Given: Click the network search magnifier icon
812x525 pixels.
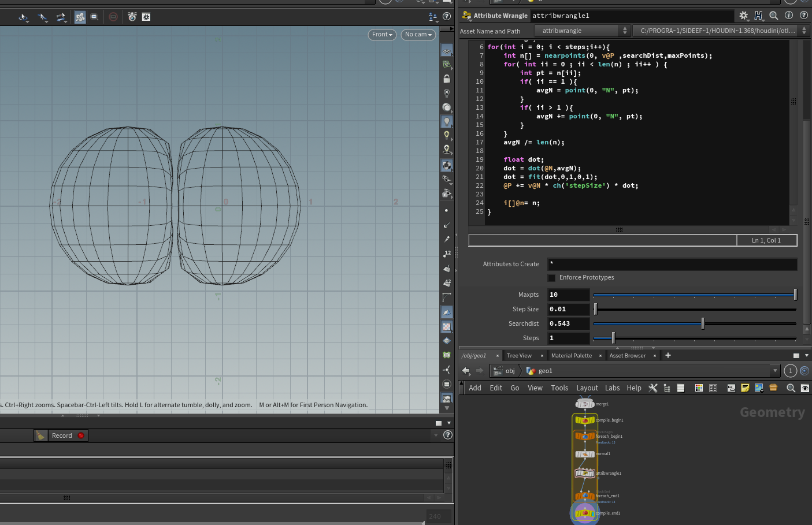Looking at the screenshot, I should [791, 388].
